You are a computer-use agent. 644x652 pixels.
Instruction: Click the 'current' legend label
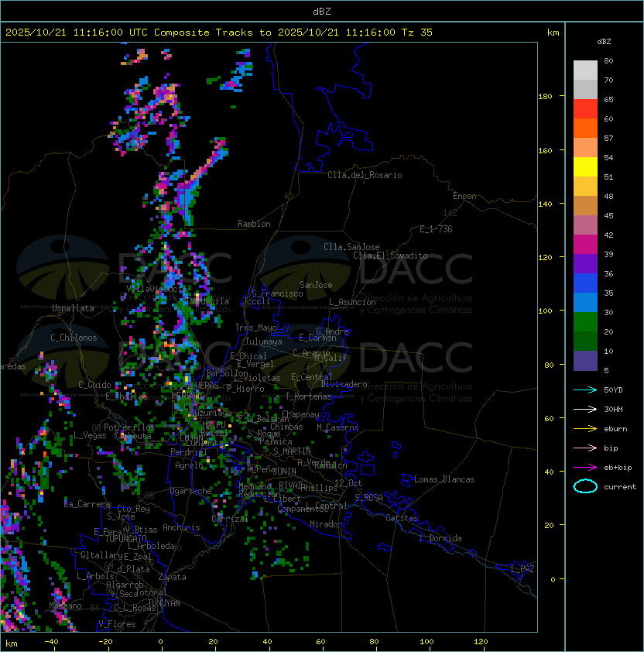620,486
